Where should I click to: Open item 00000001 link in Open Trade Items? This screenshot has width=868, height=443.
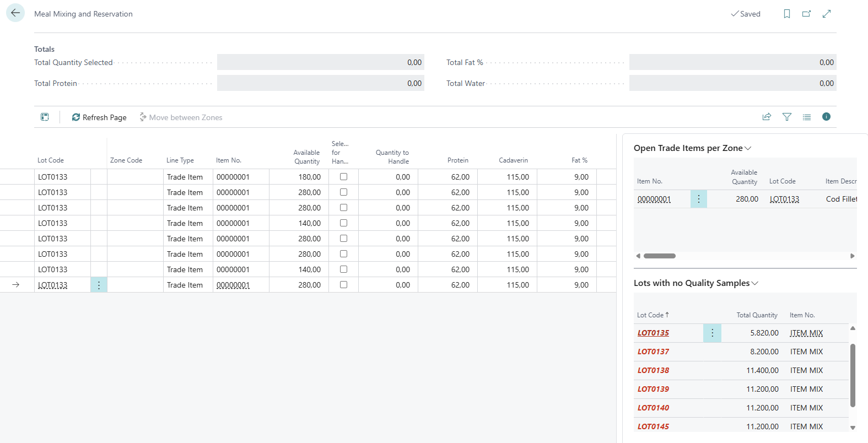click(654, 199)
